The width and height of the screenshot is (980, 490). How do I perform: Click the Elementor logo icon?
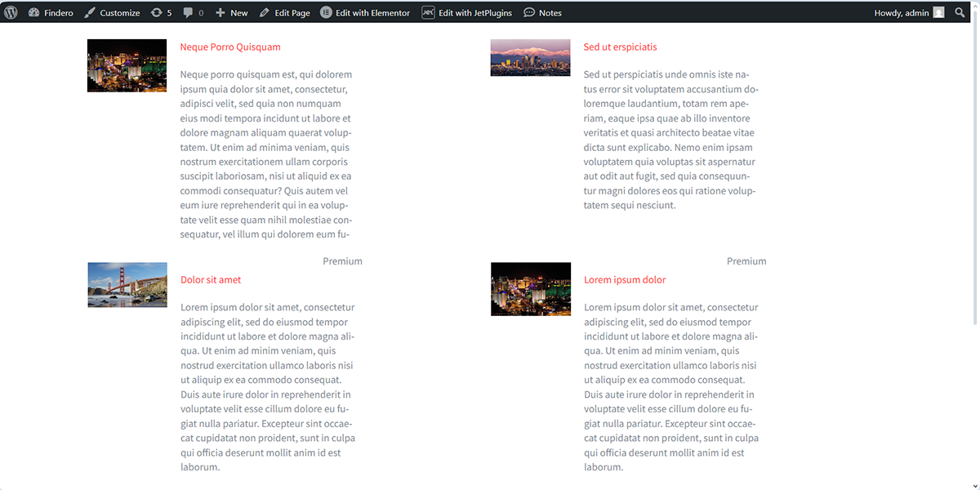(x=327, y=13)
